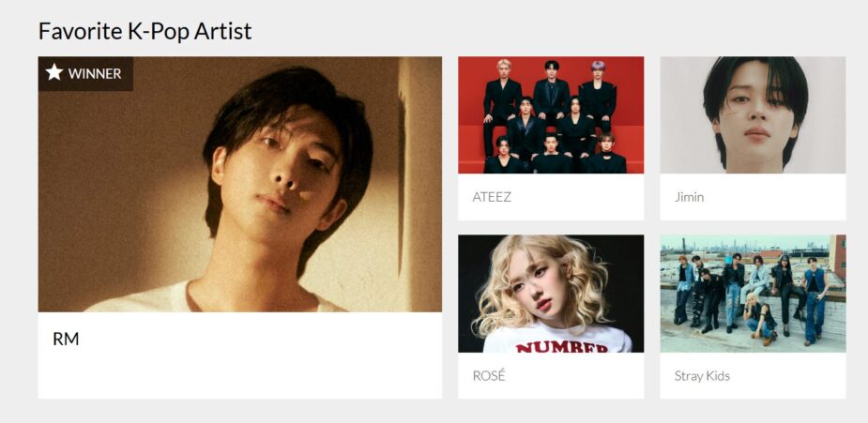Screen dimensions: 868x423
Task: Select the Stray Kids nominee card caption area
Action: tap(753, 375)
